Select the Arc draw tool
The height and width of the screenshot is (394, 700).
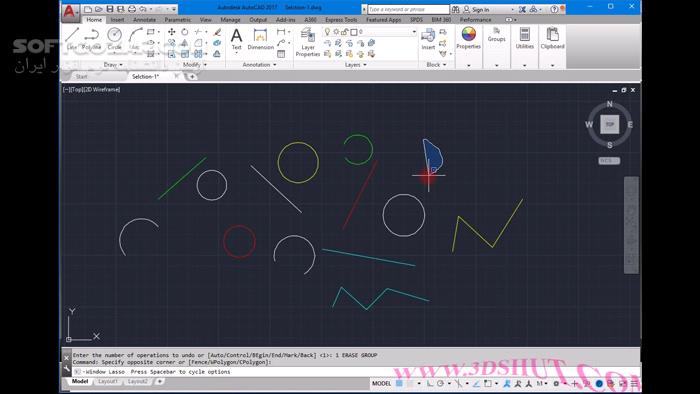pos(135,38)
